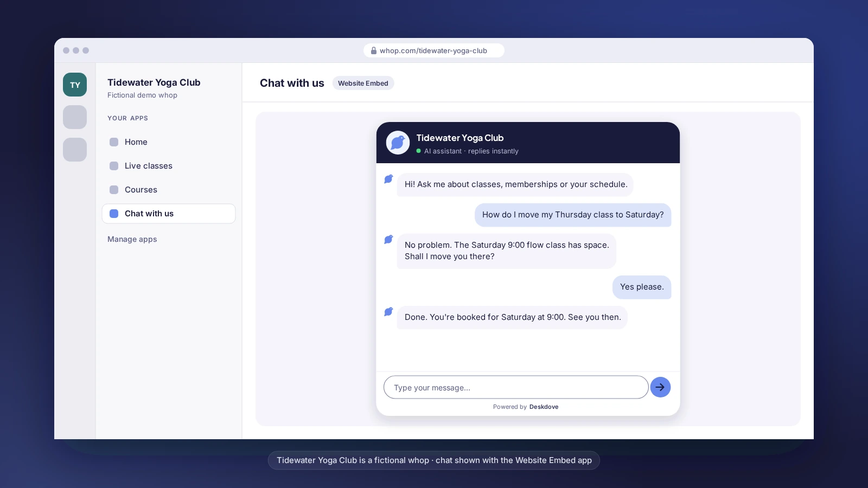Click the lock icon in the address bar

[x=373, y=50]
